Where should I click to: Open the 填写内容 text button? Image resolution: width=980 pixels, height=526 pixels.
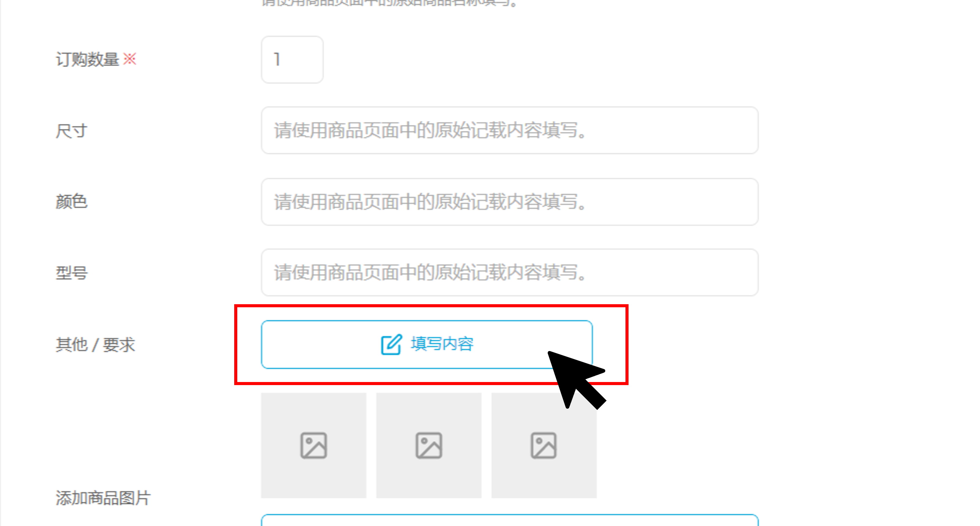point(427,344)
